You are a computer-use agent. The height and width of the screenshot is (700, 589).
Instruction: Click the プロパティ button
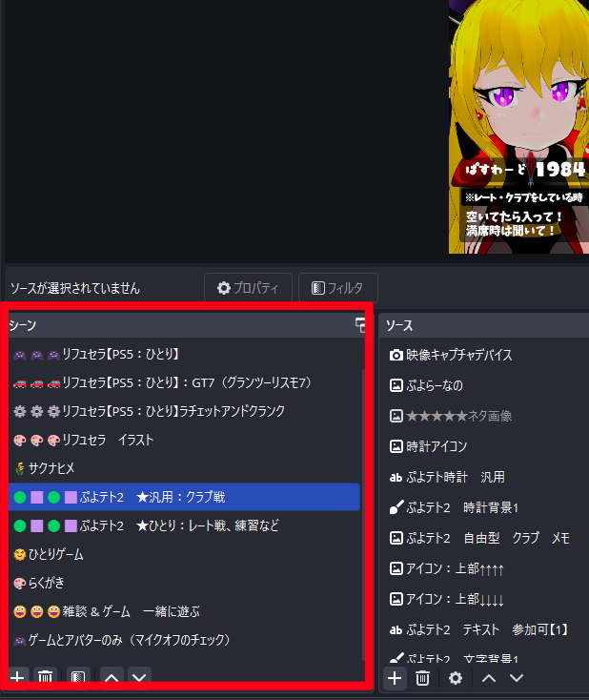pos(247,287)
